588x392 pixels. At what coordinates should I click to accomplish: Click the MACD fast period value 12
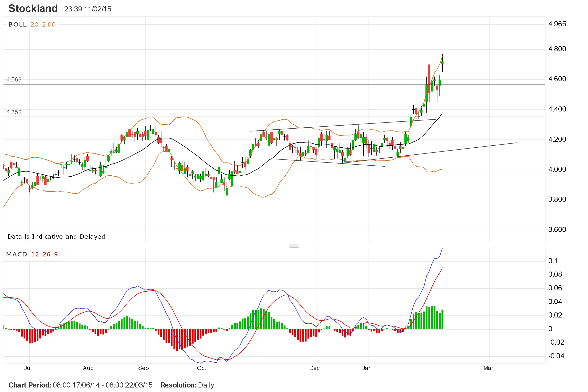pos(35,254)
